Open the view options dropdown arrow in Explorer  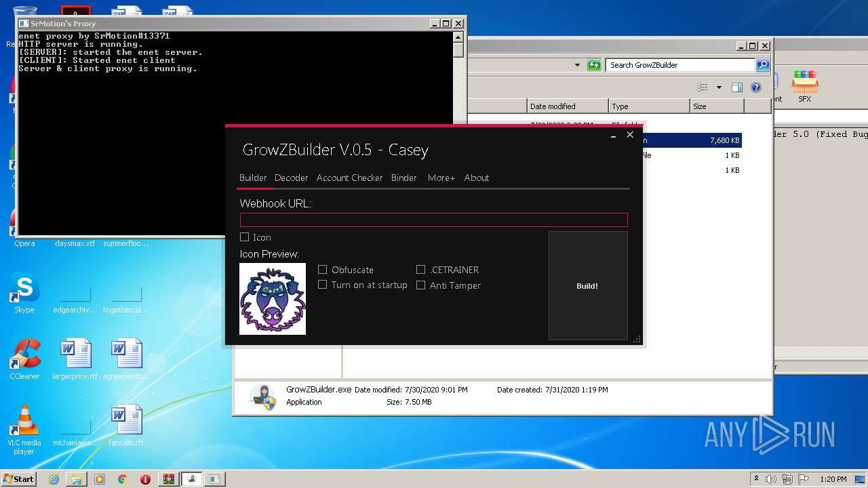(719, 87)
